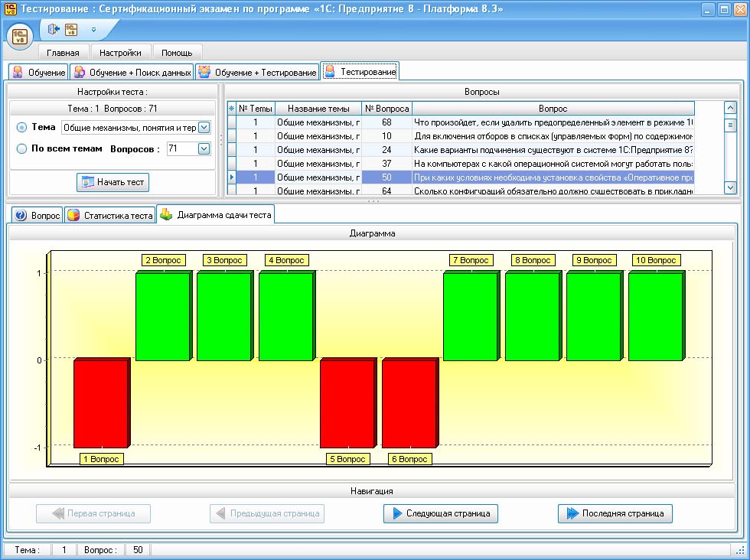750x560 pixels.
Task: Click the Тема status bar value 1
Action: tap(64, 550)
